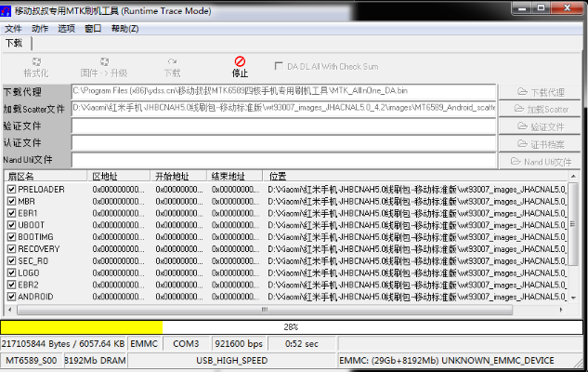The image size is (588, 372).
Task: Click the 加载Scatter文件 path input field
Action: (x=283, y=109)
